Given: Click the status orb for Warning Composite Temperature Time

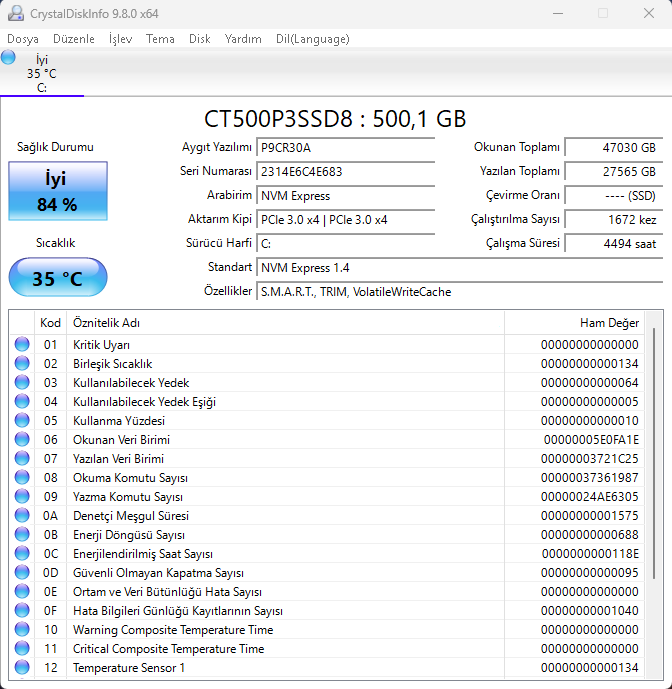Looking at the screenshot, I should [22, 629].
